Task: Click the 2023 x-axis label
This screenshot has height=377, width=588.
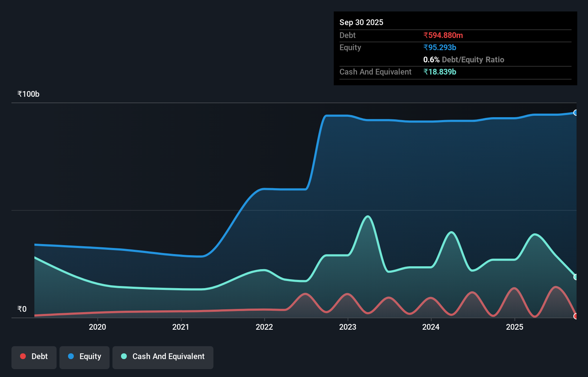Action: click(x=348, y=327)
